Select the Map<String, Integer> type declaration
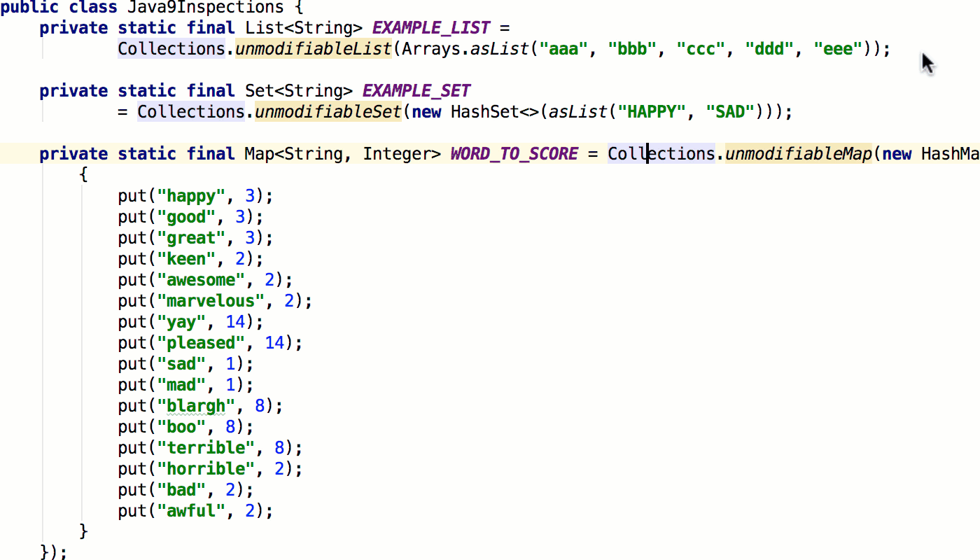The height and width of the screenshot is (560, 980). pyautogui.click(x=345, y=153)
